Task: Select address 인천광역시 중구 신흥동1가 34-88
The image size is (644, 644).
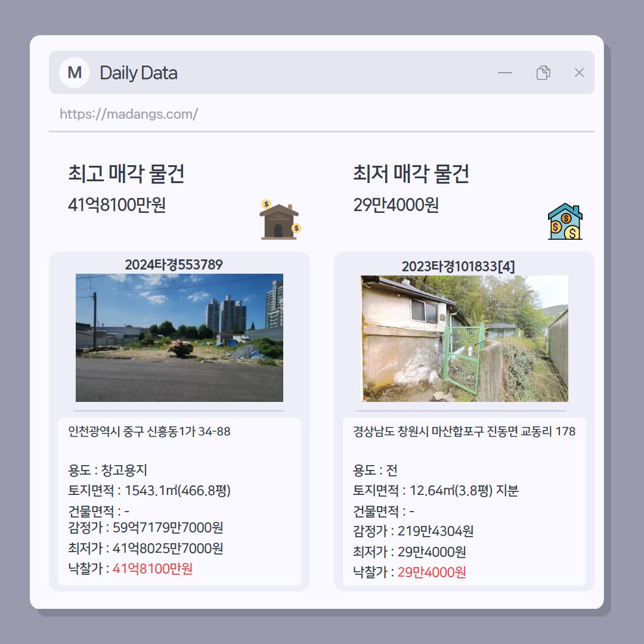Action: pyautogui.click(x=149, y=431)
